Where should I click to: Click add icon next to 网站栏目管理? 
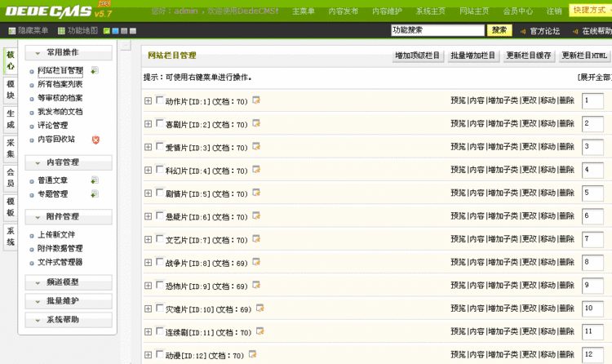[95, 70]
